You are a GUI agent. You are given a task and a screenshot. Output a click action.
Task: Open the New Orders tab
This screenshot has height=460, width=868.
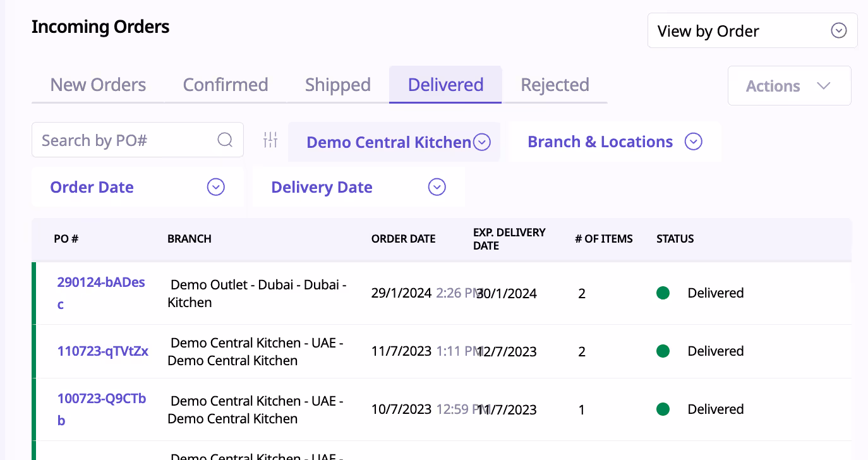pos(98,84)
